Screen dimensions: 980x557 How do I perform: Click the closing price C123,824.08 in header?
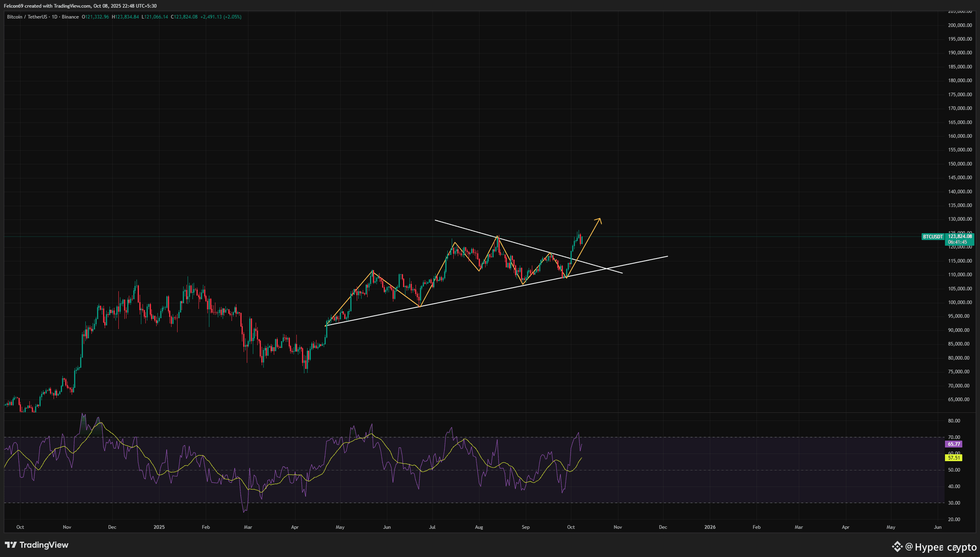pyautogui.click(x=184, y=17)
